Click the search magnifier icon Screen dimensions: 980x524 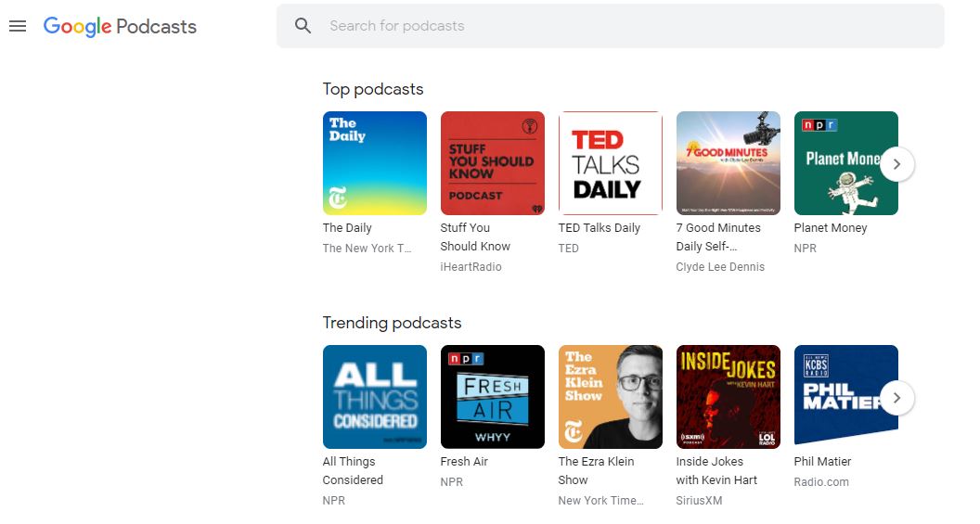point(303,26)
